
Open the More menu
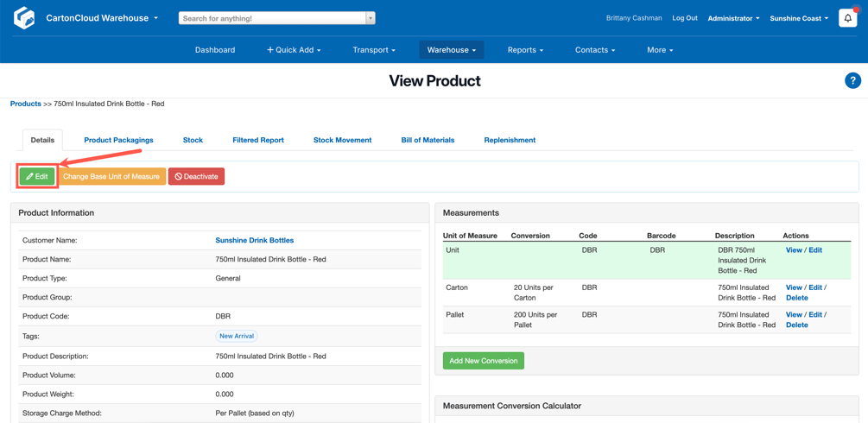[x=660, y=50]
